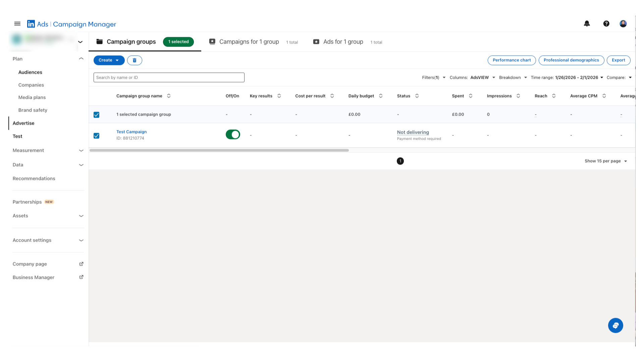Image resolution: width=644 pixels, height=362 pixels.
Task: Open Audiences in the sidebar
Action: [30, 72]
